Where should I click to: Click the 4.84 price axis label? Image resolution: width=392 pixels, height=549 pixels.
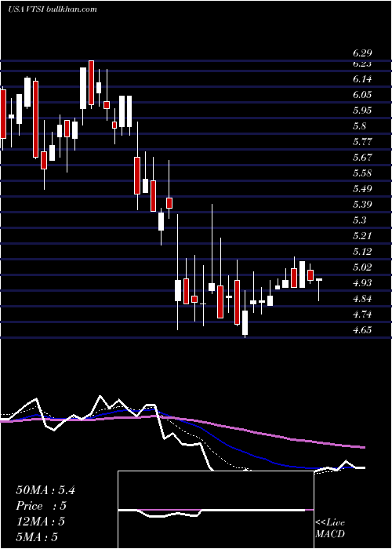pos(362,299)
